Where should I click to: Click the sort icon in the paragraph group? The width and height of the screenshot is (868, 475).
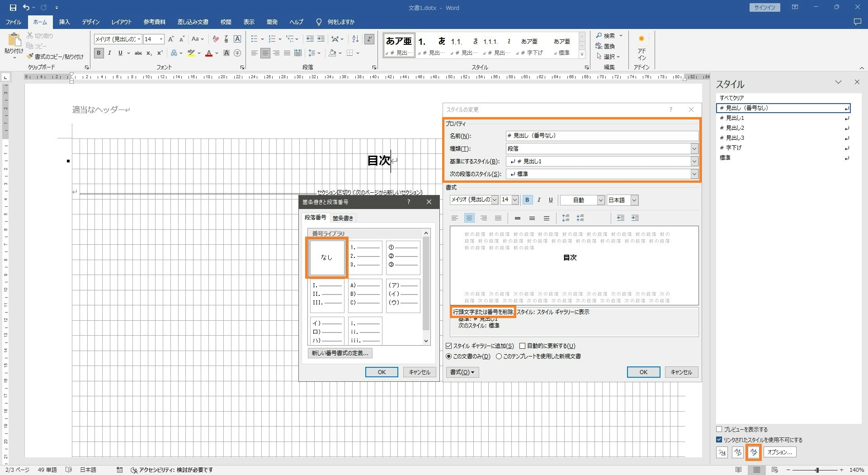coord(355,39)
